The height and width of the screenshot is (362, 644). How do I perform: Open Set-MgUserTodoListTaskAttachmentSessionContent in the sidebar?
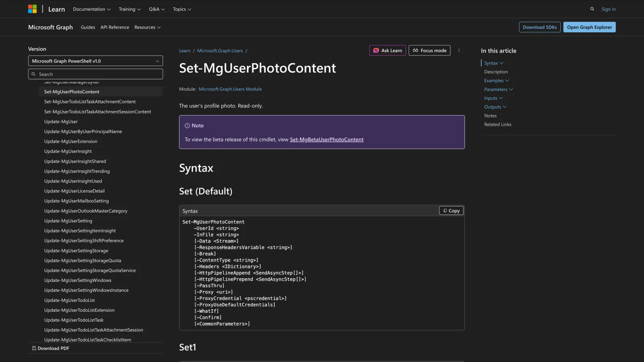(97, 112)
